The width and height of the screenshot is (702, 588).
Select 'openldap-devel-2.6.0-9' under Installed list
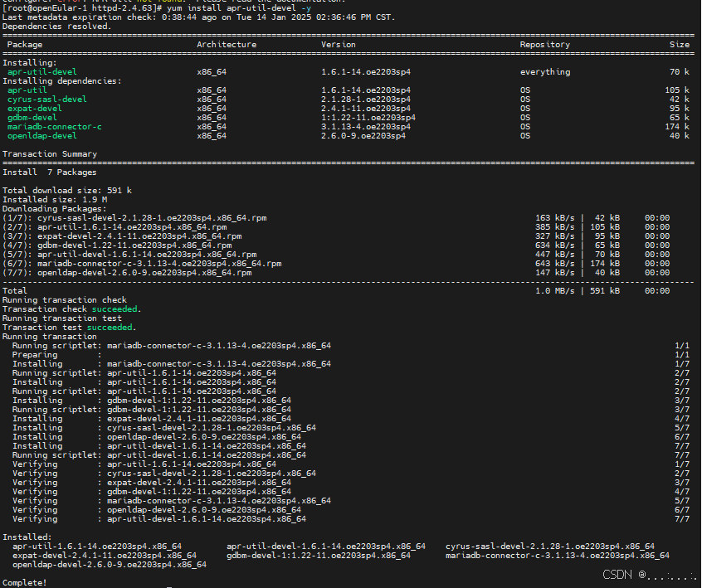tap(110, 565)
